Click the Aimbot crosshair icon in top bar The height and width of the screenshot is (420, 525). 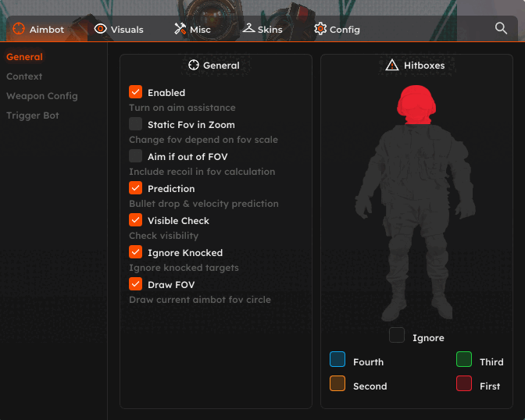click(19, 29)
